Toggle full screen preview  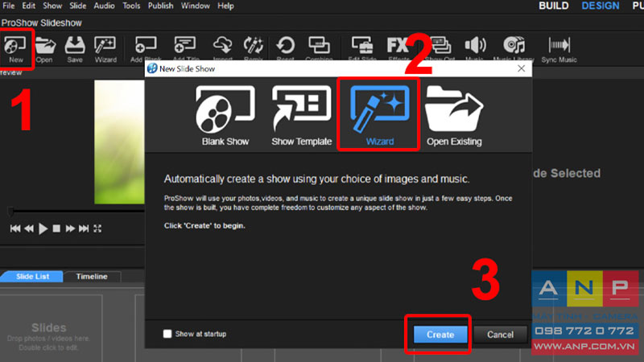97,228
